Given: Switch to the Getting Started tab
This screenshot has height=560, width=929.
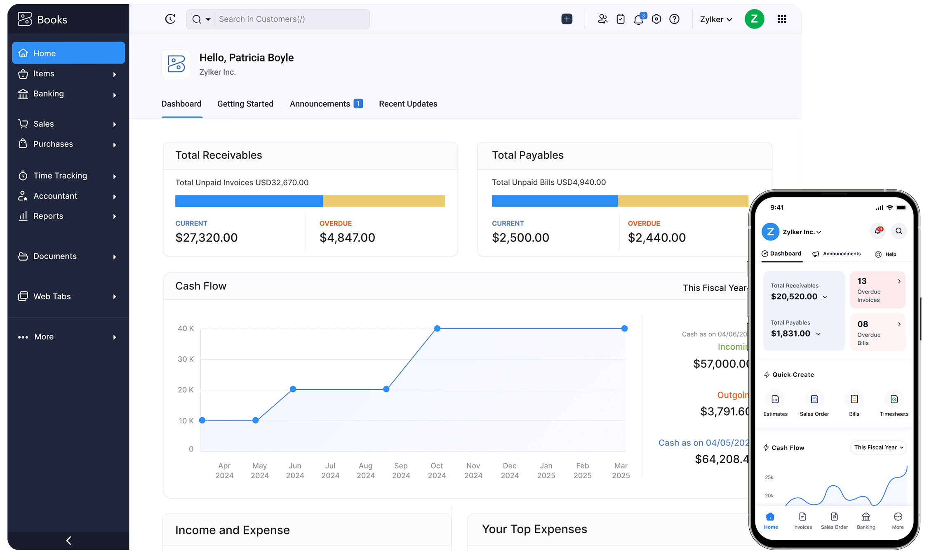Looking at the screenshot, I should 245,104.
